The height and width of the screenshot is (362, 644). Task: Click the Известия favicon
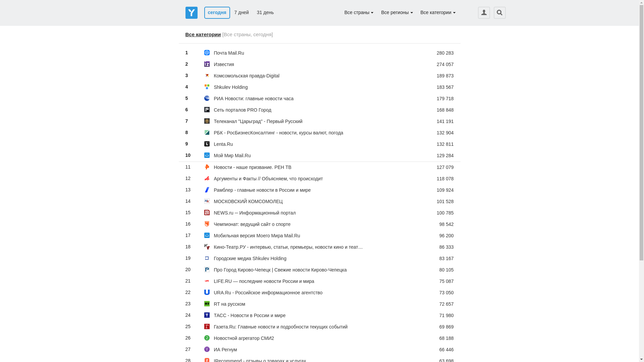click(x=207, y=64)
